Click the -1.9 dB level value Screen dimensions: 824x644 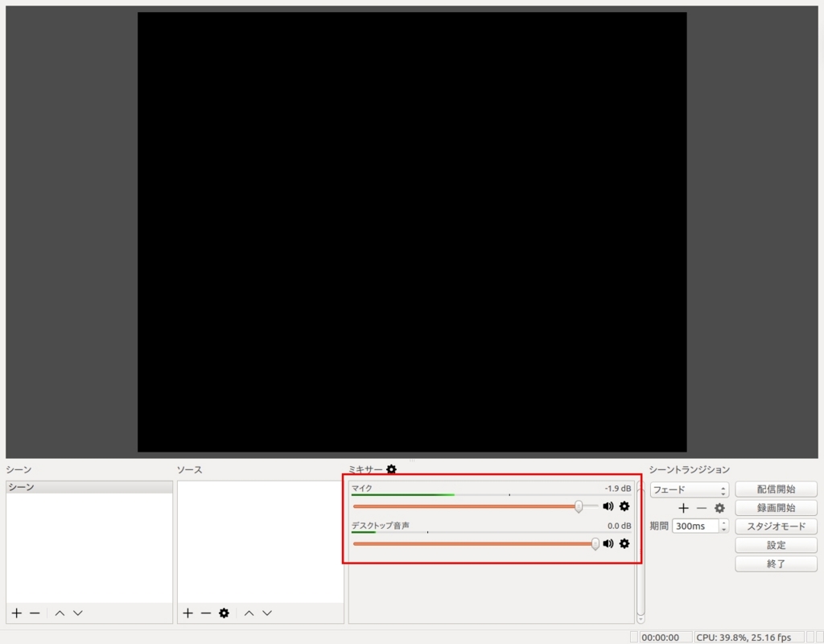617,489
